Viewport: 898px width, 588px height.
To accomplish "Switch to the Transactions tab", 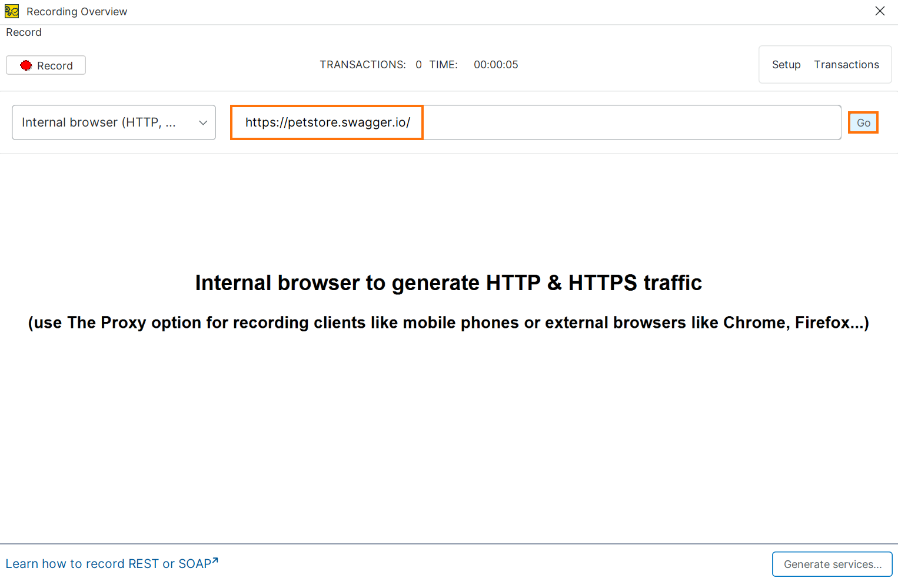I will click(x=846, y=65).
